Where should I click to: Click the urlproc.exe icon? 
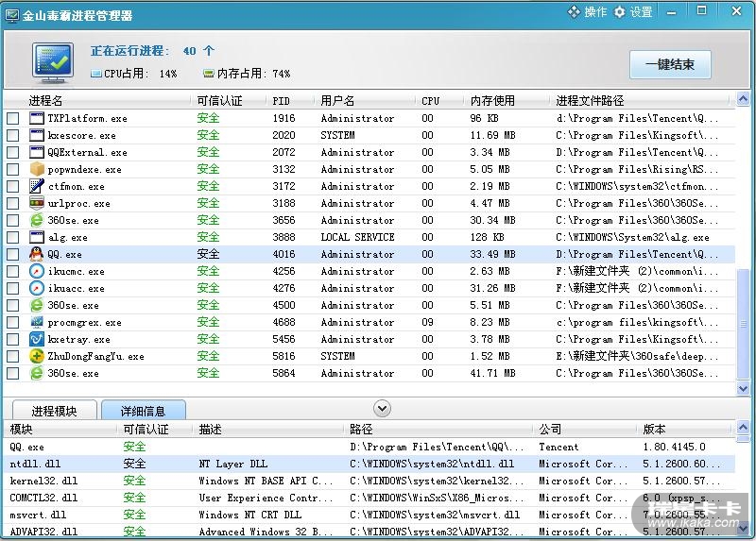[37, 203]
